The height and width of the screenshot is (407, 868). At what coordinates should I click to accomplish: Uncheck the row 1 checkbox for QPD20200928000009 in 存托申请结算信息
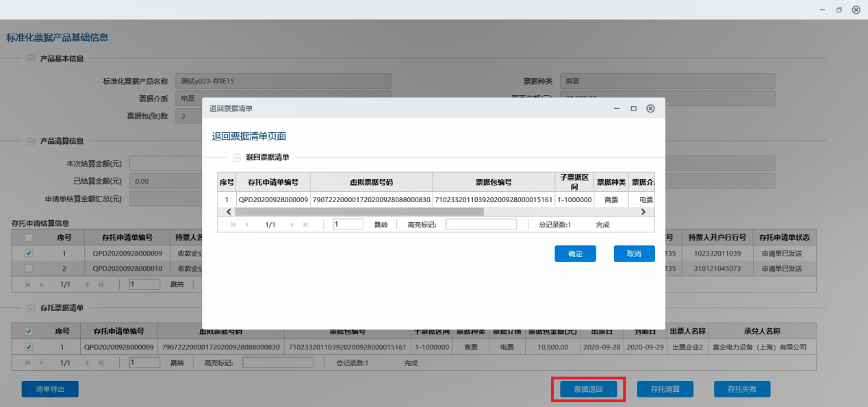coord(29,253)
